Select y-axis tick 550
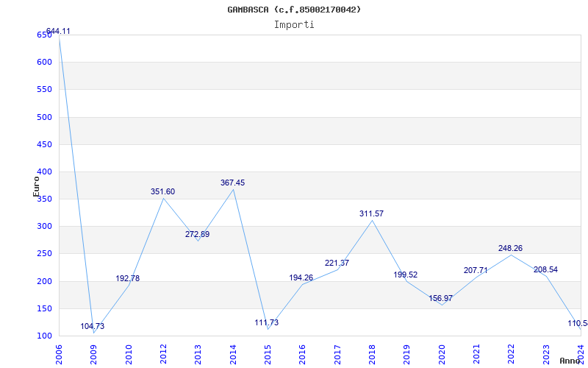Image resolution: width=588 pixels, height=368 pixels. click(x=44, y=90)
